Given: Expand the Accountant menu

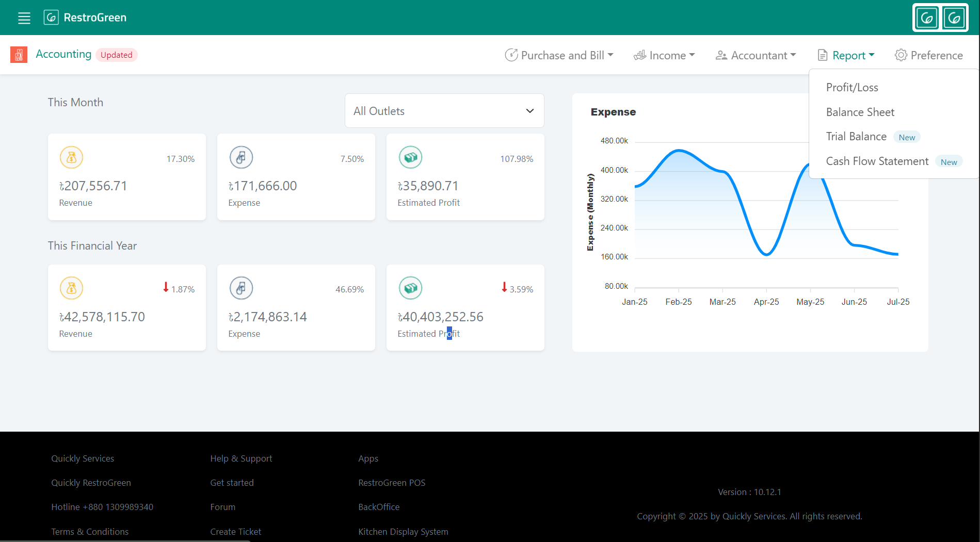Looking at the screenshot, I should (x=756, y=55).
